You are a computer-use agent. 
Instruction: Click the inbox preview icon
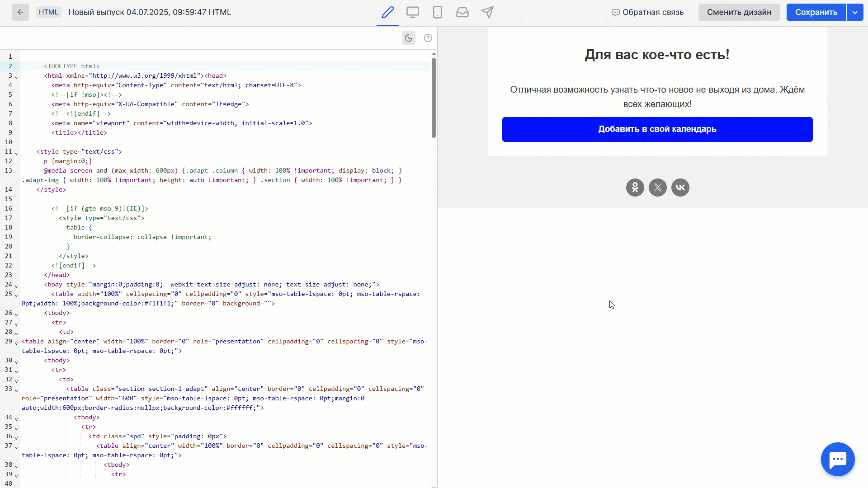pos(462,12)
